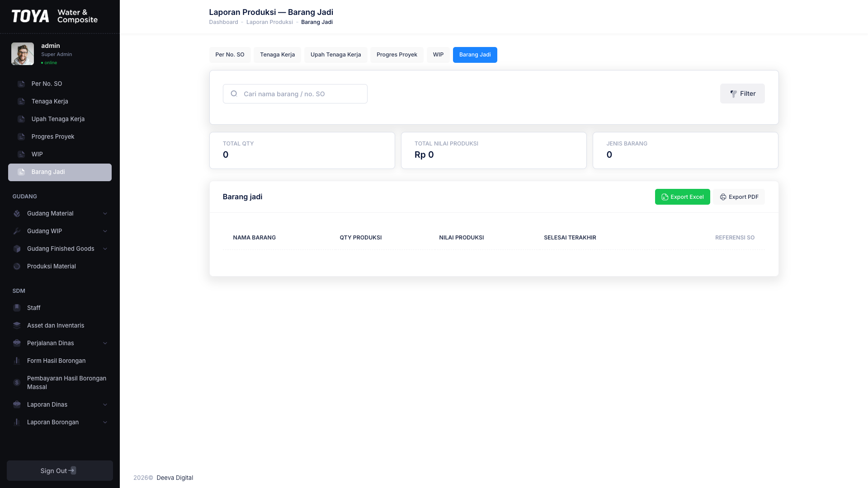The width and height of the screenshot is (868, 488).
Task: Select the WIP tab
Action: point(438,55)
